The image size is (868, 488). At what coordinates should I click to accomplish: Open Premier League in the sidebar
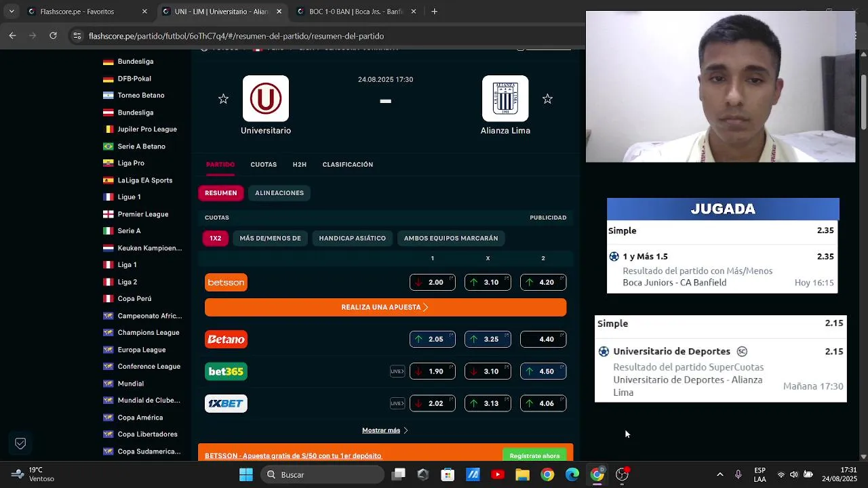[143, 214]
